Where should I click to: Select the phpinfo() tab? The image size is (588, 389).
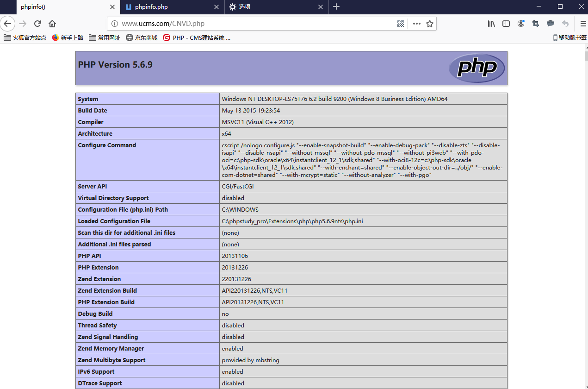point(68,7)
